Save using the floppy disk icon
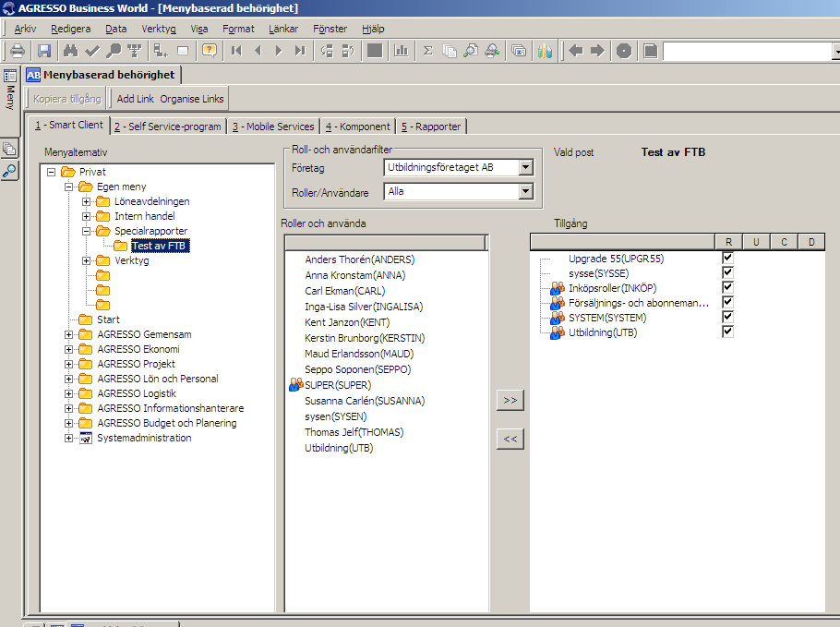 (x=44, y=51)
